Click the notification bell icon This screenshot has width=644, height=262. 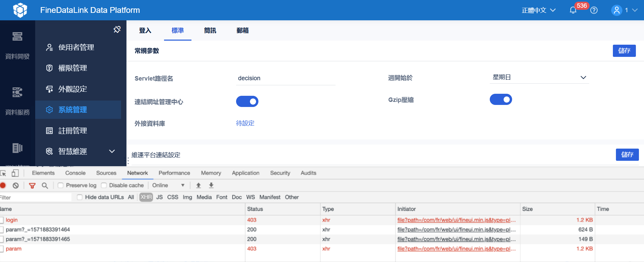573,10
